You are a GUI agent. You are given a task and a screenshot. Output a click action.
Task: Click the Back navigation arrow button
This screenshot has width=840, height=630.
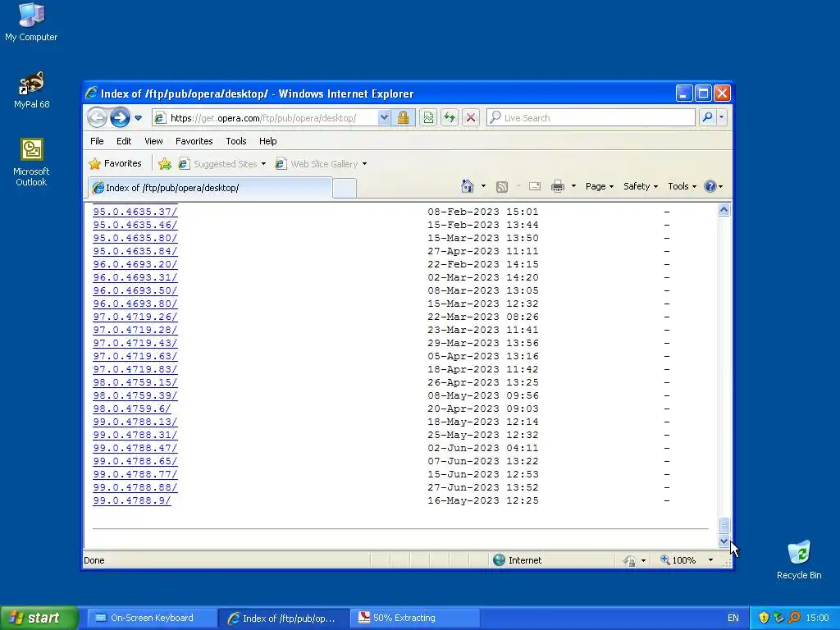[97, 117]
